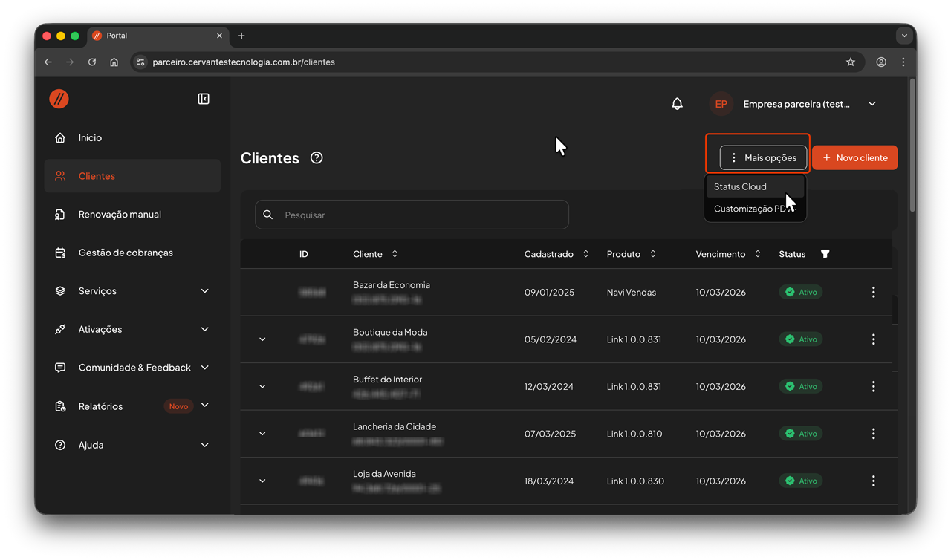Bookmark this page with the star icon

point(851,62)
